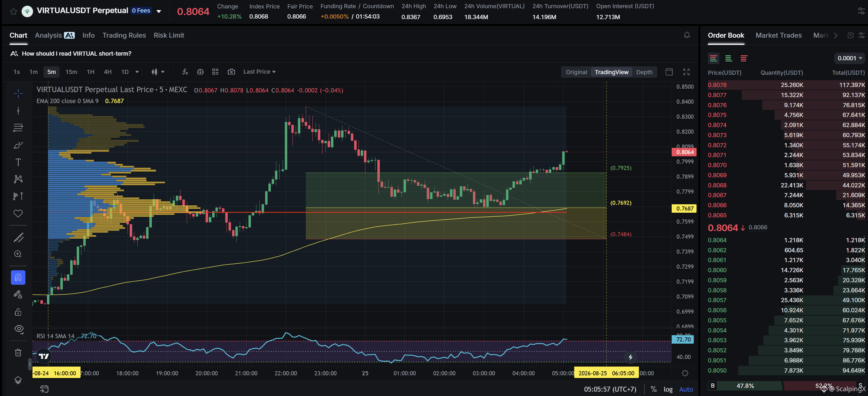Select the 1D timeframe
Viewport: 868px width, 396px height.
click(x=125, y=72)
